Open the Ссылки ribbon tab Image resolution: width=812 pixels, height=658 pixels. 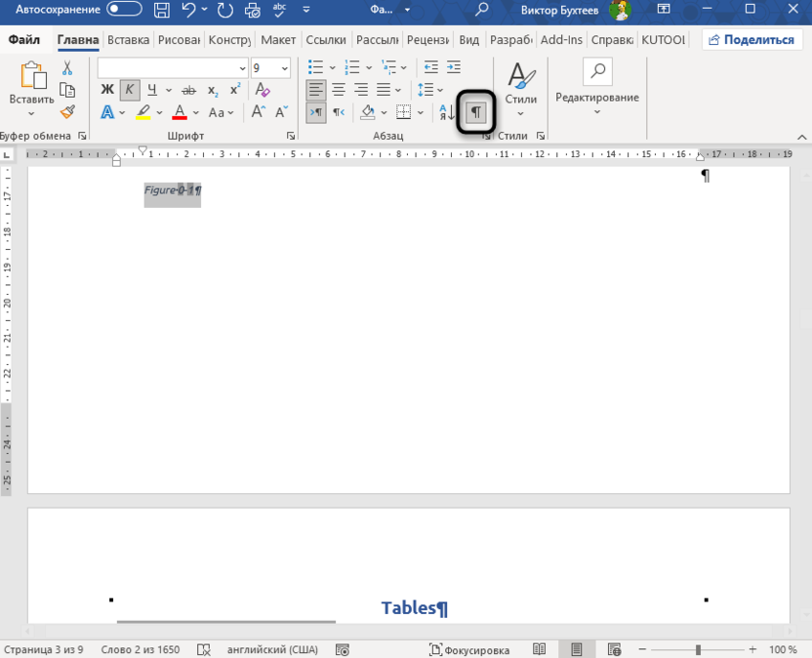(x=325, y=40)
